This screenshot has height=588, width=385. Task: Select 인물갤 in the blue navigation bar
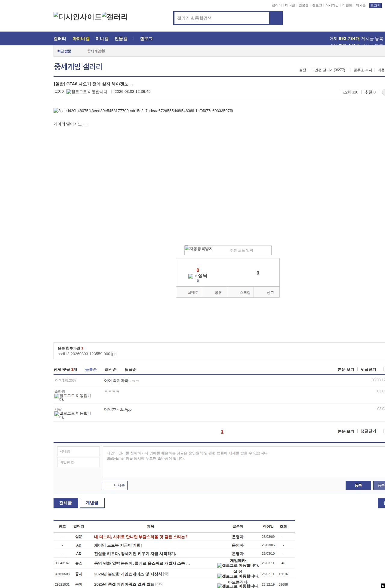click(x=121, y=39)
